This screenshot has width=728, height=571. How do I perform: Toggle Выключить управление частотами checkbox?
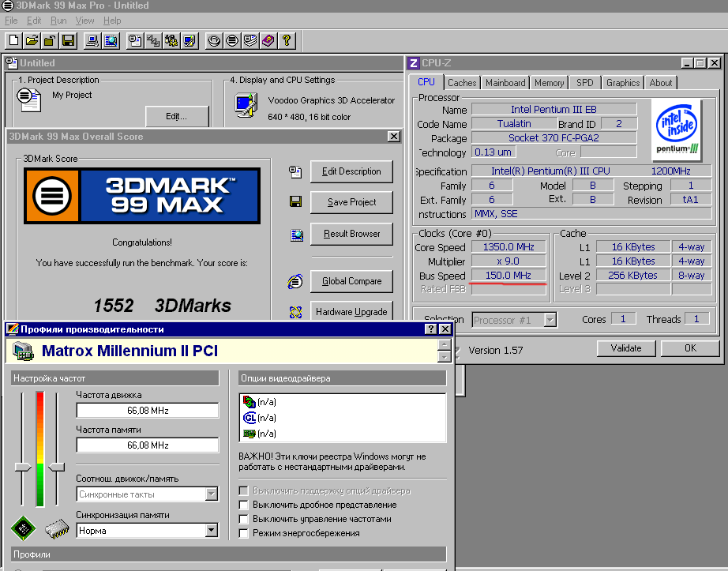click(x=243, y=519)
